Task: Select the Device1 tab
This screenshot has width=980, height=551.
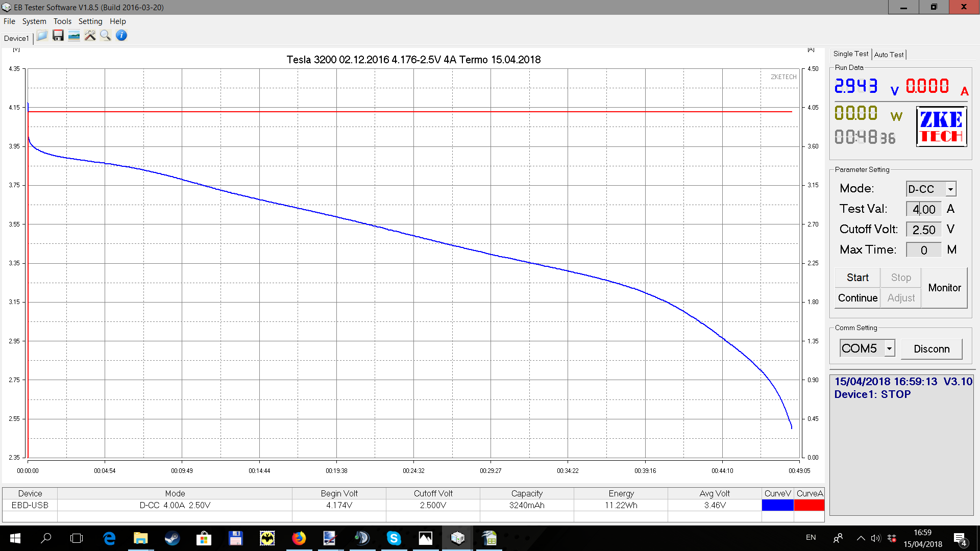Action: (x=16, y=38)
